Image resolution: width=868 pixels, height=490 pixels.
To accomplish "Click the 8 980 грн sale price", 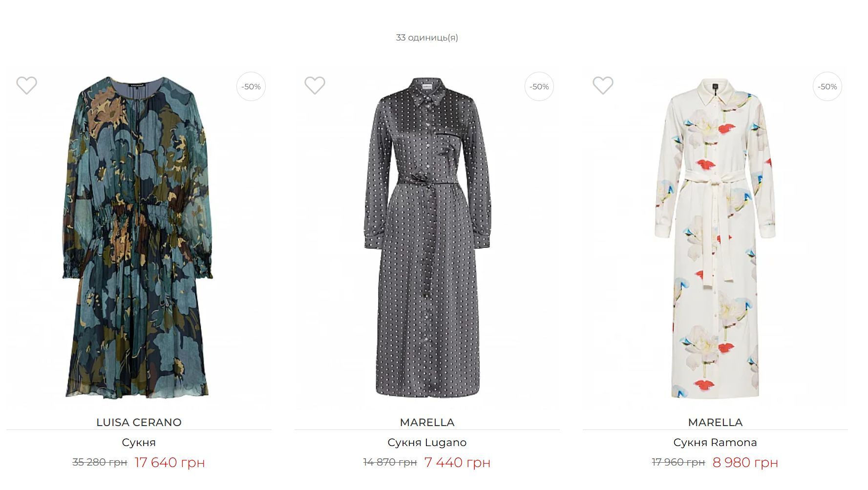I will [x=745, y=462].
